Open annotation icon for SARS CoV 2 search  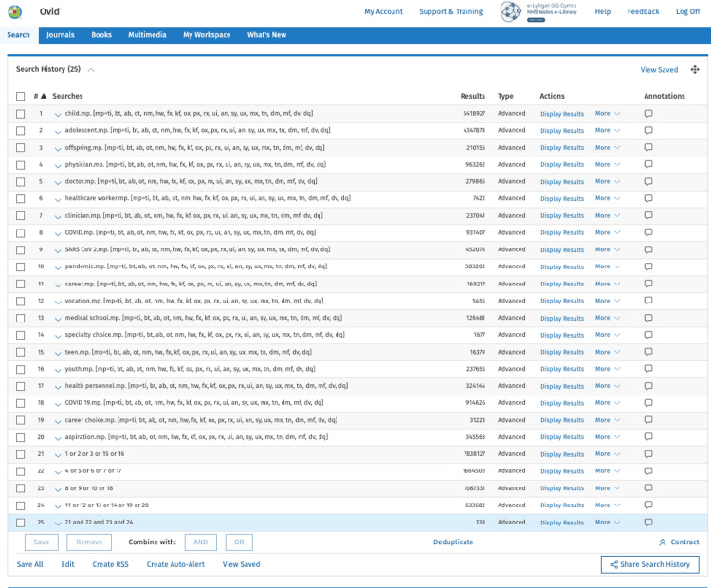click(x=648, y=249)
